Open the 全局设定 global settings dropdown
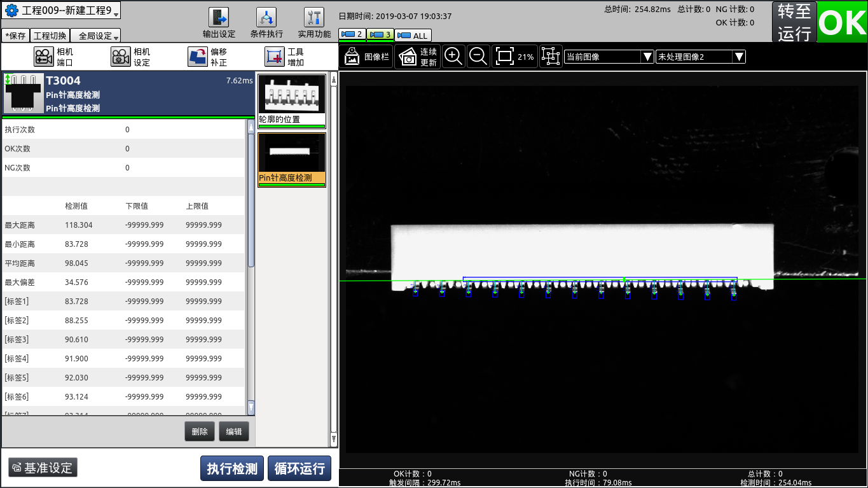 95,36
